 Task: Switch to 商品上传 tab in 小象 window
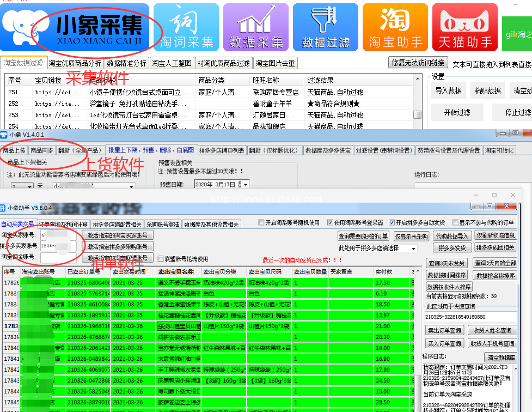point(14,150)
